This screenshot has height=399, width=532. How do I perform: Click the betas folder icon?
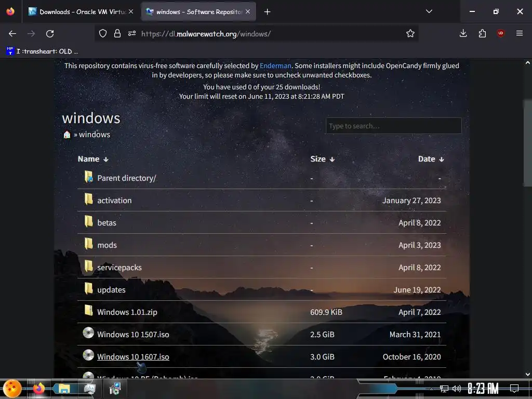click(88, 221)
